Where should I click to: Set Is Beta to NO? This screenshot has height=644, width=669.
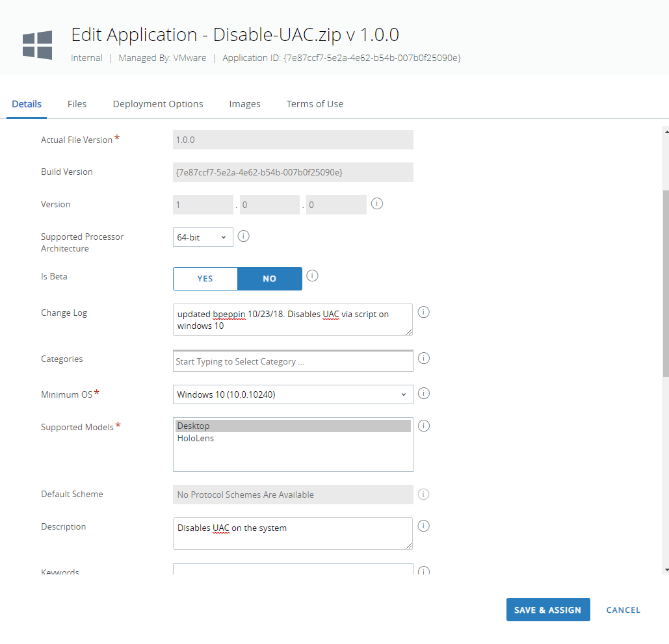coord(270,279)
